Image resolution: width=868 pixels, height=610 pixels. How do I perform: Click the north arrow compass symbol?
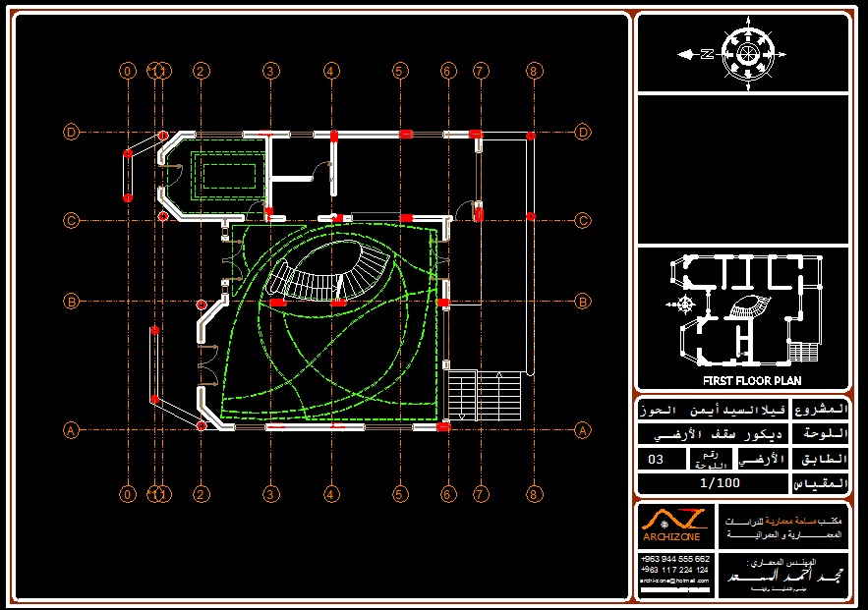(x=747, y=53)
